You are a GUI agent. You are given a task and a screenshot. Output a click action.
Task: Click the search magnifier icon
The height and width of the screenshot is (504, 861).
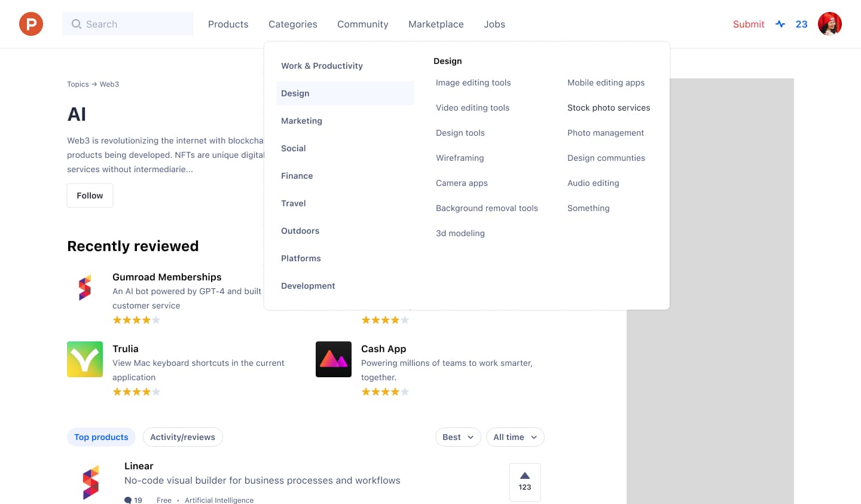tap(77, 24)
